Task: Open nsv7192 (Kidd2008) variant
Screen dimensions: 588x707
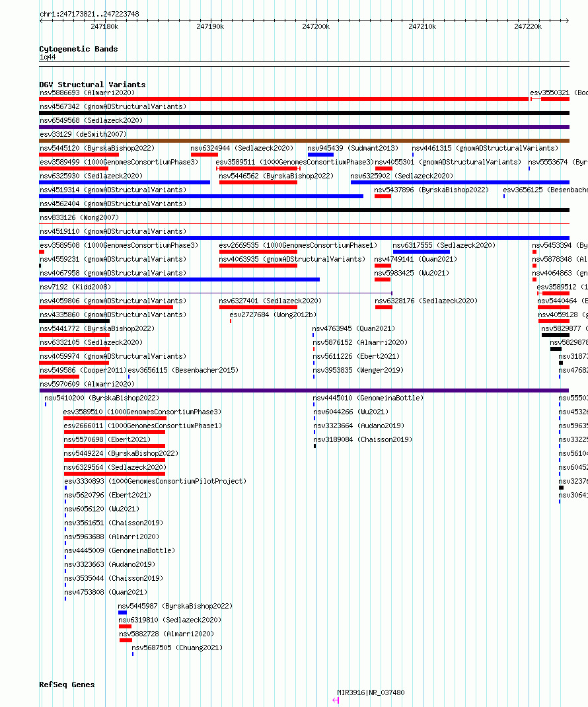Action: pyautogui.click(x=75, y=287)
